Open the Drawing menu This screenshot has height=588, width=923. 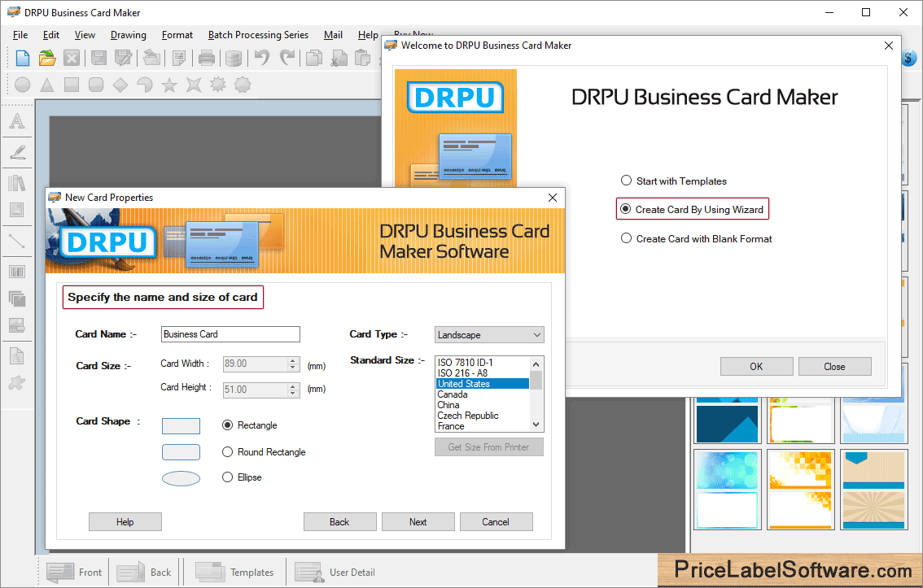129,35
